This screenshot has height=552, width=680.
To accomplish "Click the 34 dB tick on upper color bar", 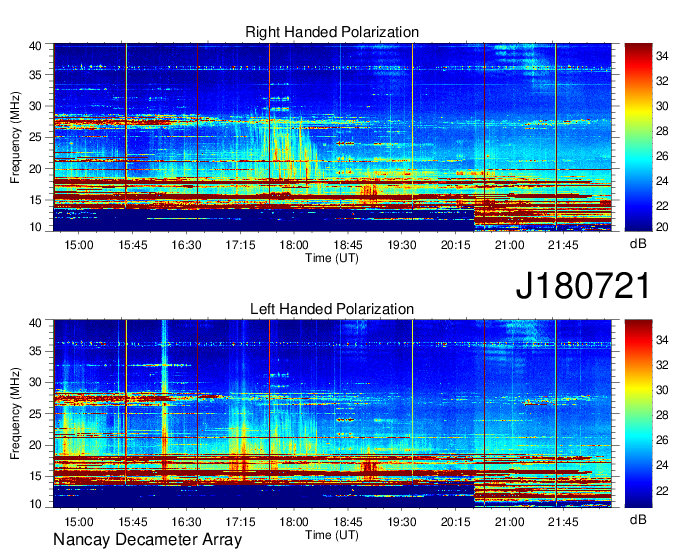I will [662, 56].
